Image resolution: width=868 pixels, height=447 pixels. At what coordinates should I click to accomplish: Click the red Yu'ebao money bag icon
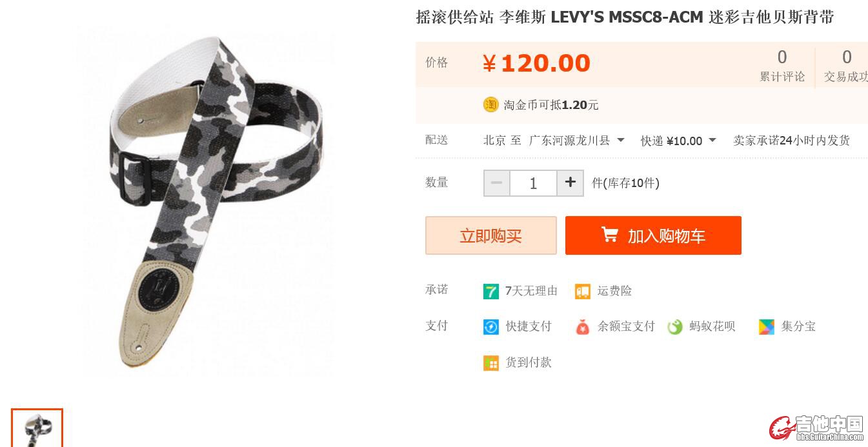coord(582,327)
